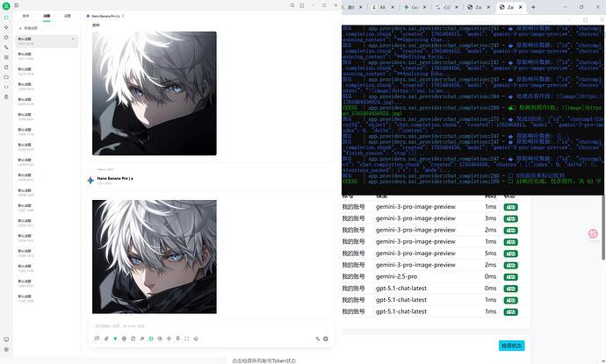
Task: Select the topic dated 12/09 23:14
Action: click(x=47, y=87)
